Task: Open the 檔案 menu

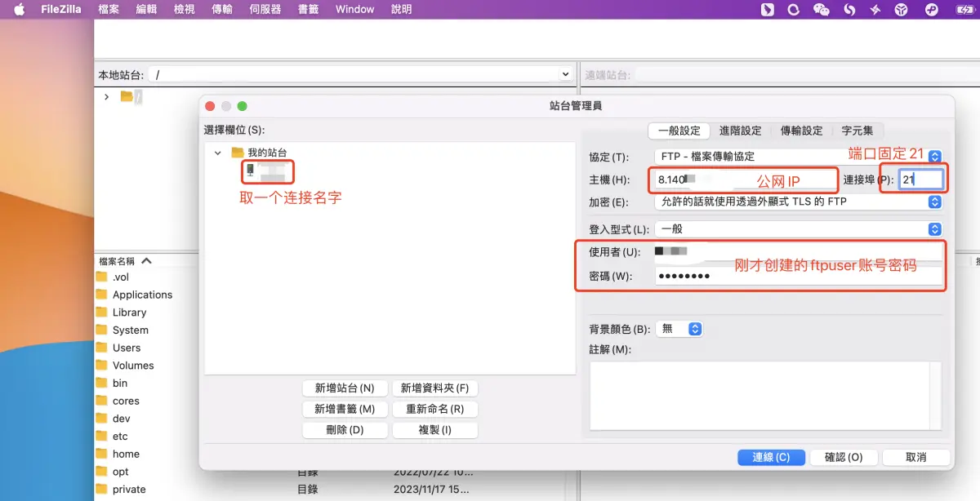Action: tap(109, 10)
